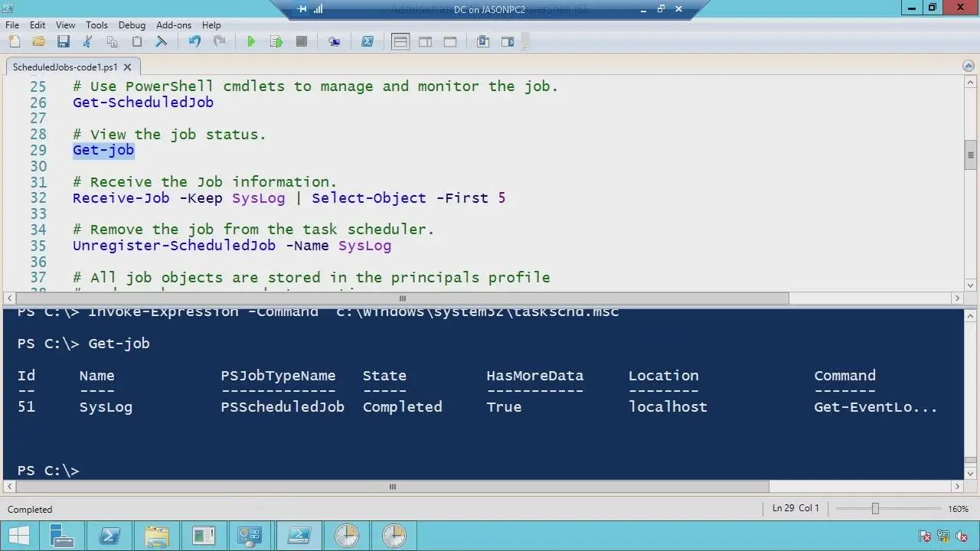Click the New script icon

(x=14, y=41)
